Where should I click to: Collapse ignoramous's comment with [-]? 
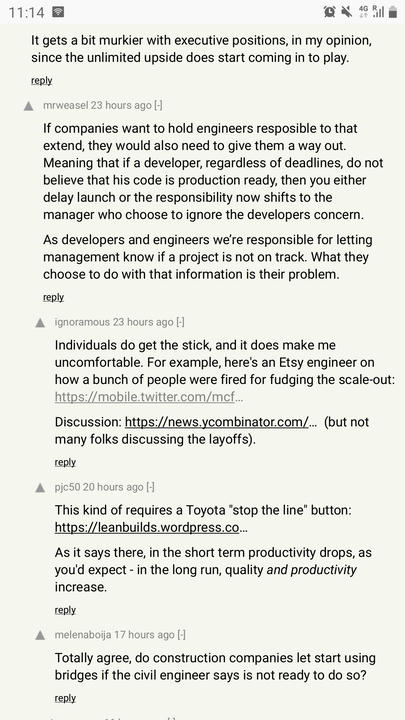pos(180,322)
